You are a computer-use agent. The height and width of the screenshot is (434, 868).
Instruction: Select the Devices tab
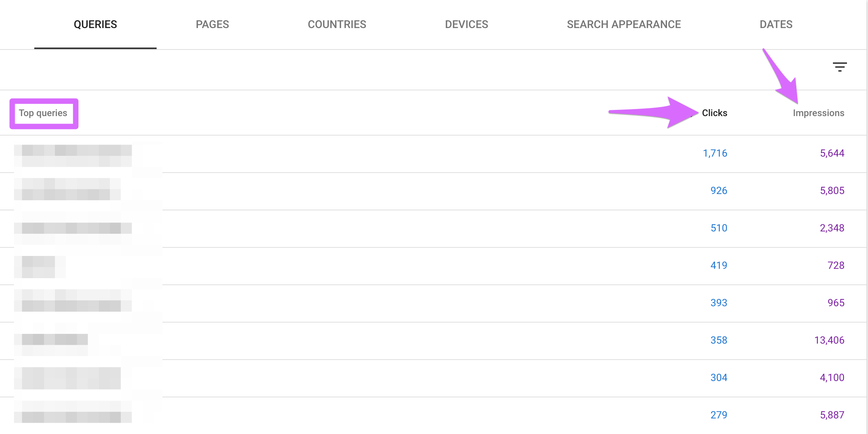tap(466, 24)
